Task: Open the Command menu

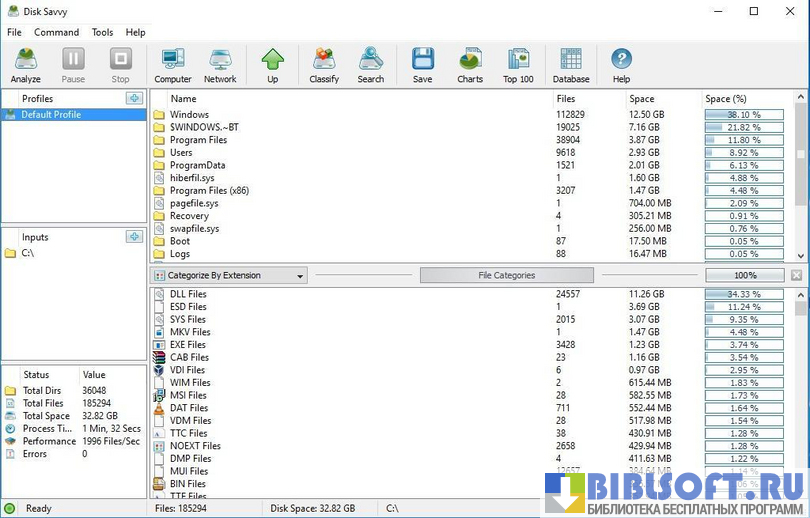Action: pyautogui.click(x=56, y=32)
